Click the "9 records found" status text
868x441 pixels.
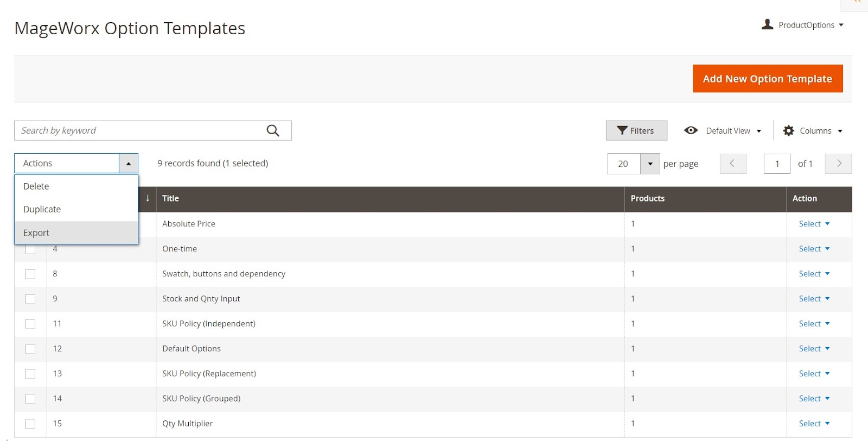point(213,163)
